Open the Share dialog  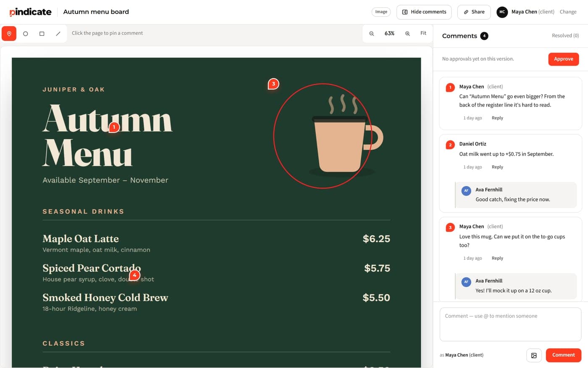(x=474, y=12)
